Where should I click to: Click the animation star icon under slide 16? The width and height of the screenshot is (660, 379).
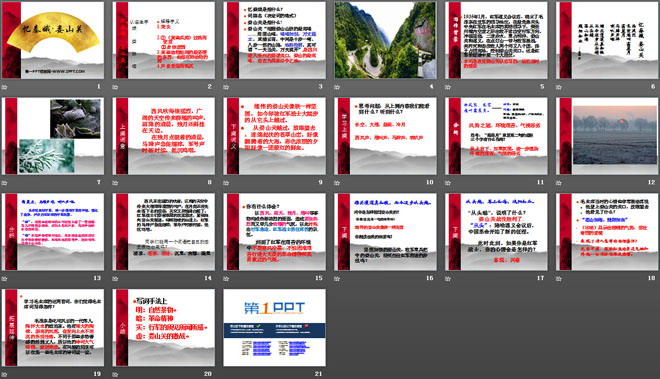(337, 278)
